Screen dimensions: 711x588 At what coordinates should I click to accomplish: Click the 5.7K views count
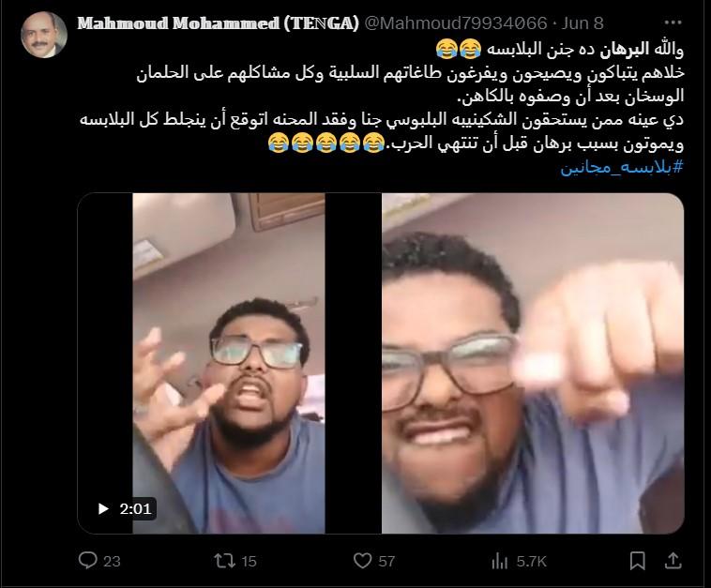(x=531, y=561)
